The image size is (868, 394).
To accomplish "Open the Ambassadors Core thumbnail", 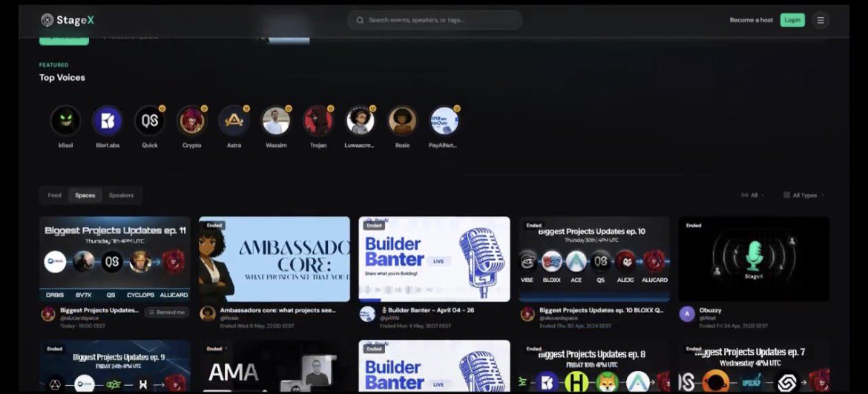I will click(274, 259).
